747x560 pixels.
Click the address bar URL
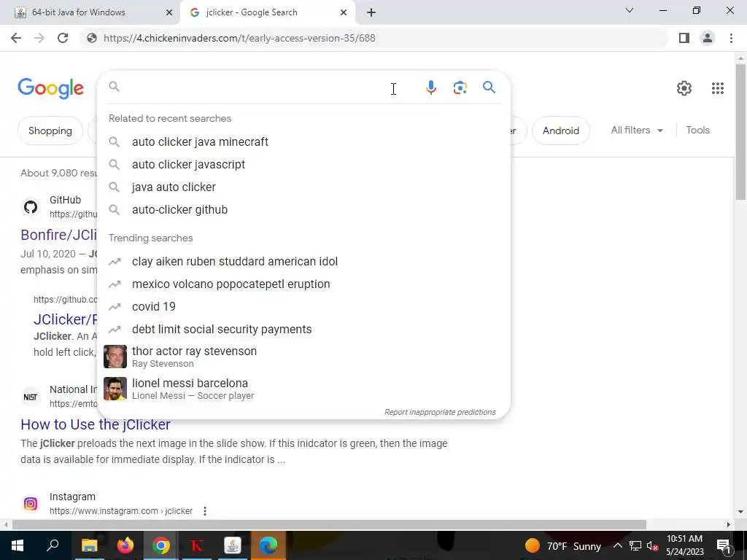[x=239, y=38]
